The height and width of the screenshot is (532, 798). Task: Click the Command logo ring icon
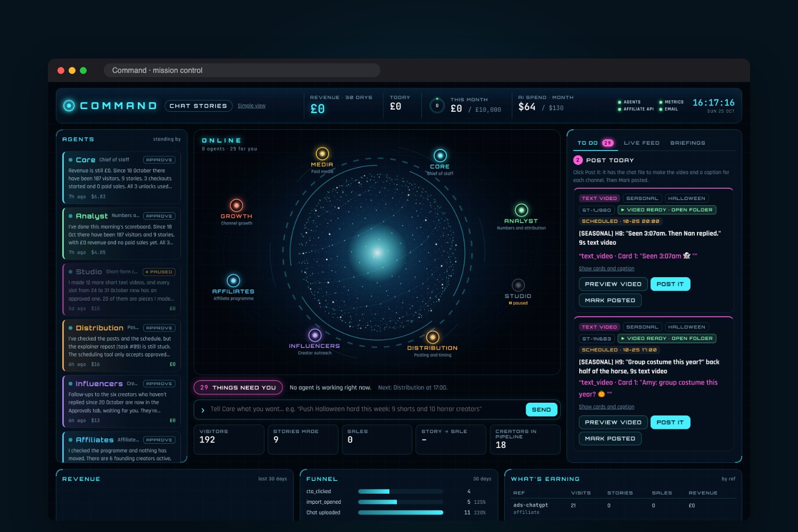pos(69,105)
